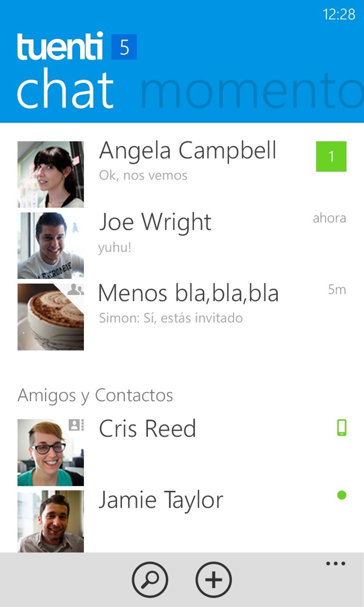Image resolution: width=364 pixels, height=607 pixels.
Task: Tap group icon on coffee cup thumbnail
Action: click(75, 290)
